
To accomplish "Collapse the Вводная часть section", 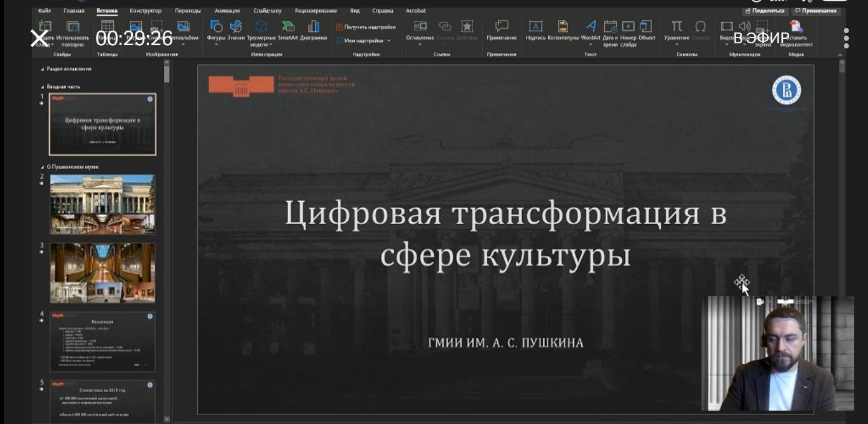I will coord(43,87).
